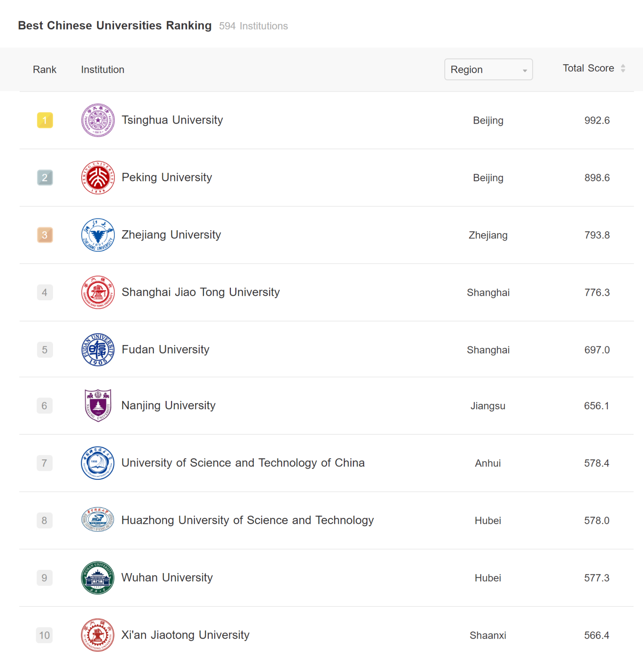Open Wuhan University page
Image resolution: width=643 pixels, height=672 pixels.
tap(167, 578)
